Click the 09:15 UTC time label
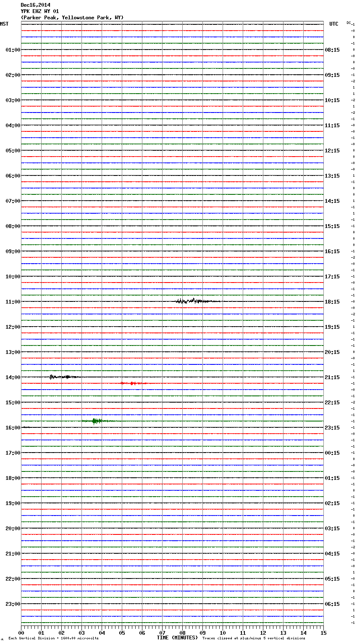 coord(332,75)
